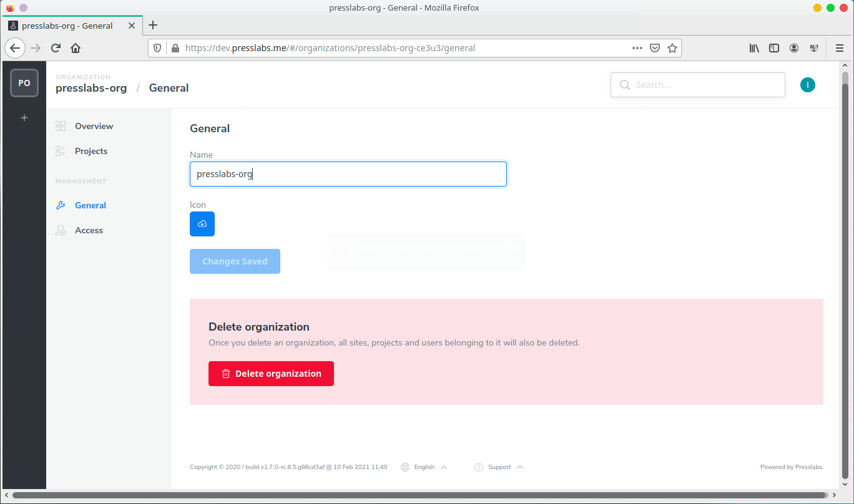Image resolution: width=854 pixels, height=504 pixels.
Task: Click the Changes Saved button
Action: tap(235, 261)
